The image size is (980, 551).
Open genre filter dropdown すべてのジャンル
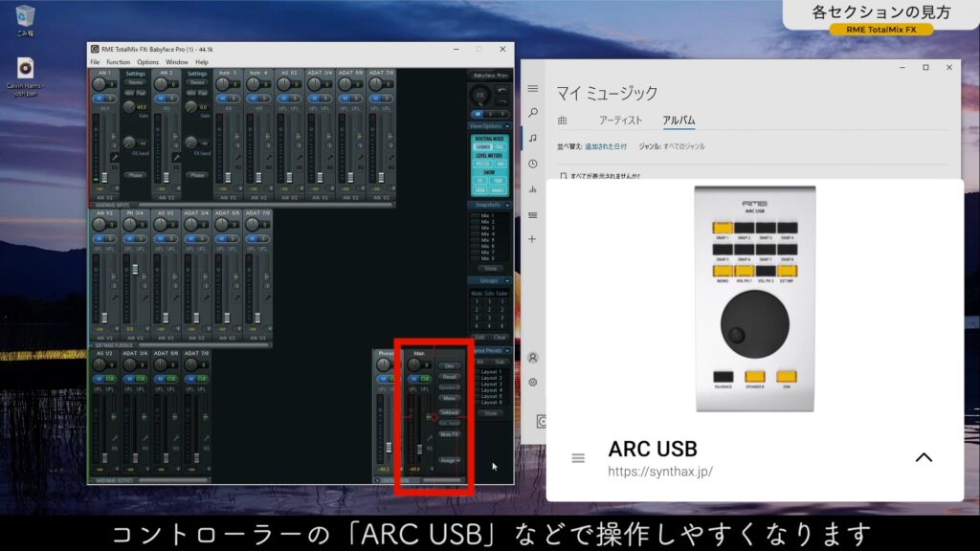(x=683, y=146)
